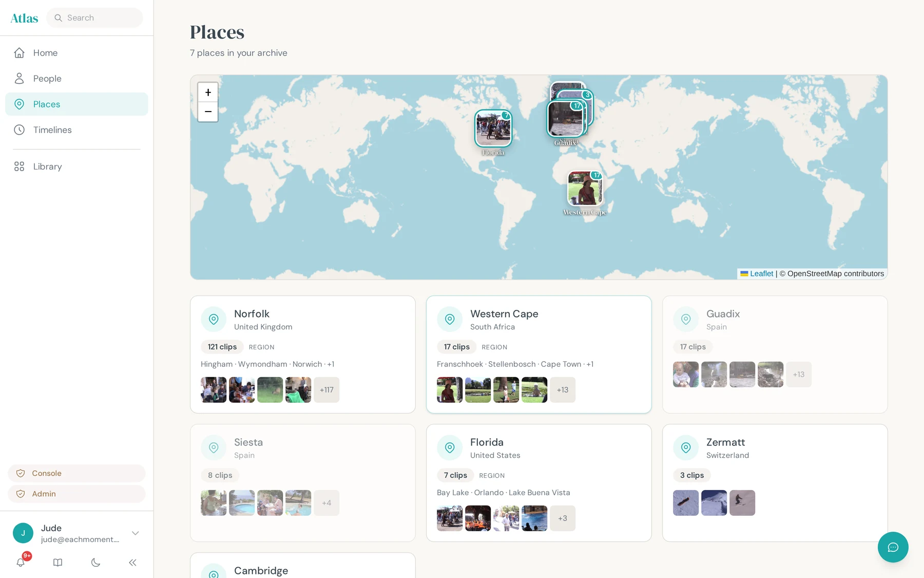Click Siesta's 8 clips badge
The width and height of the screenshot is (924, 578).
[x=220, y=475]
